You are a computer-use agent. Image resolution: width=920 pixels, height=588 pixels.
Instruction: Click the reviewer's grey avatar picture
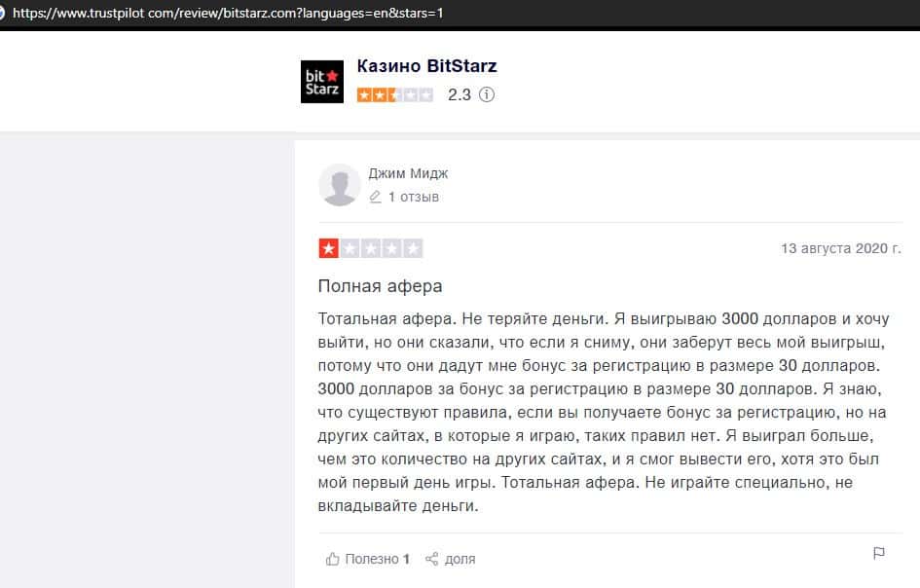click(339, 185)
